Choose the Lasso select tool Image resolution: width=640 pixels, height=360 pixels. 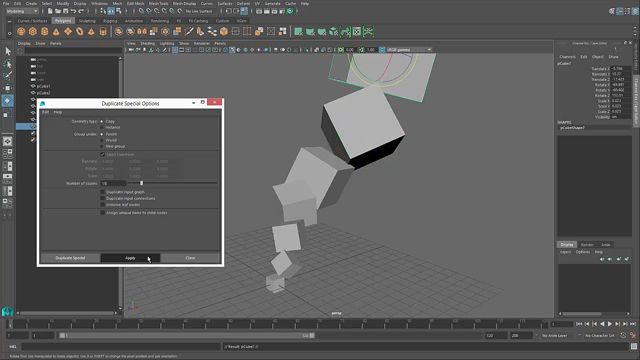point(8,64)
